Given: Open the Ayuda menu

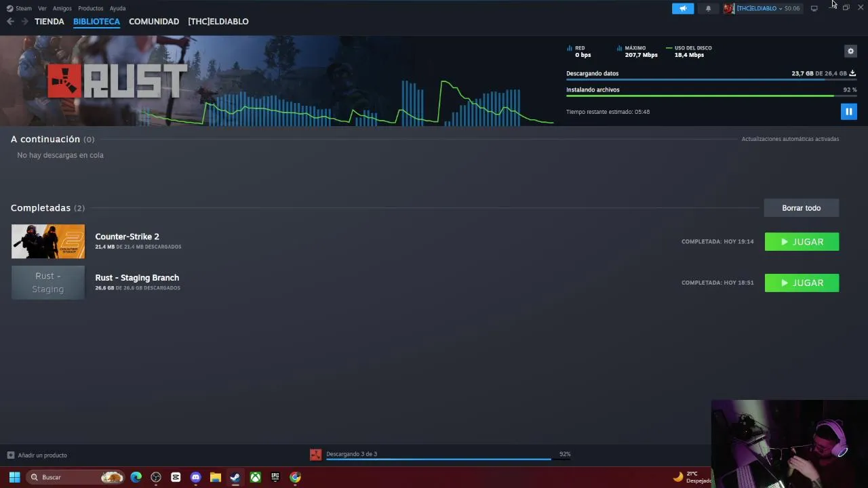Looking at the screenshot, I should coord(118,8).
